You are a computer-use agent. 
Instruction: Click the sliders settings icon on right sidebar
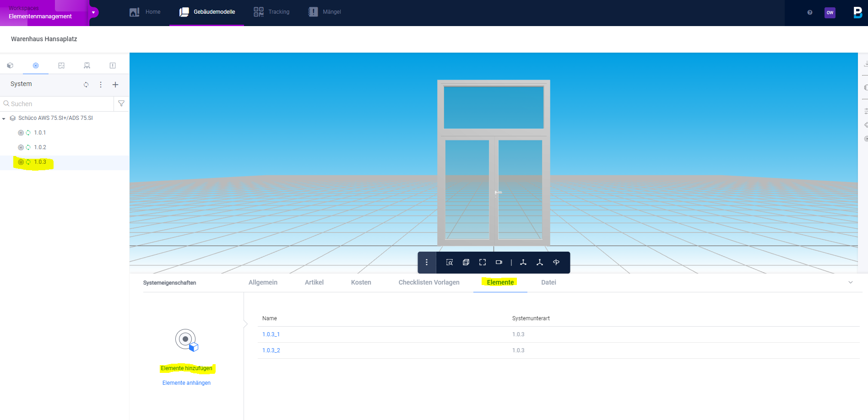coord(866,111)
